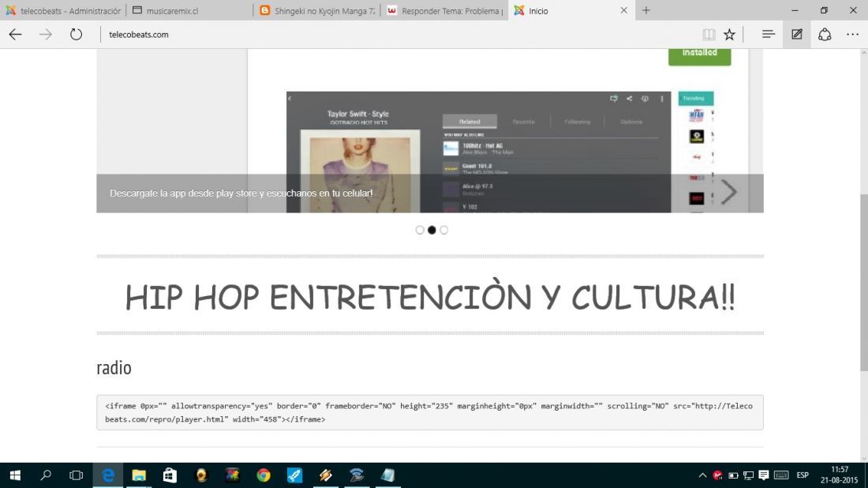This screenshot has width=868, height=488.
Task: Open the network tray icon
Action: click(748, 475)
